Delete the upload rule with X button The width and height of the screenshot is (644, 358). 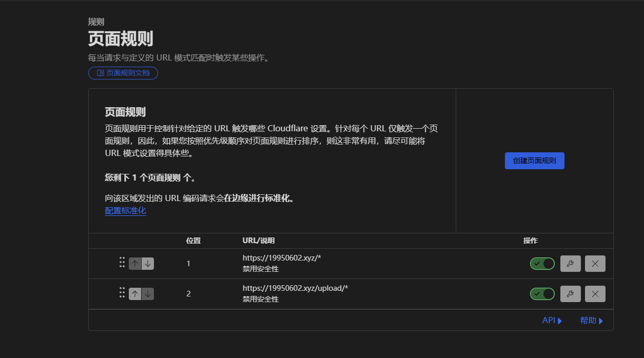pos(595,294)
